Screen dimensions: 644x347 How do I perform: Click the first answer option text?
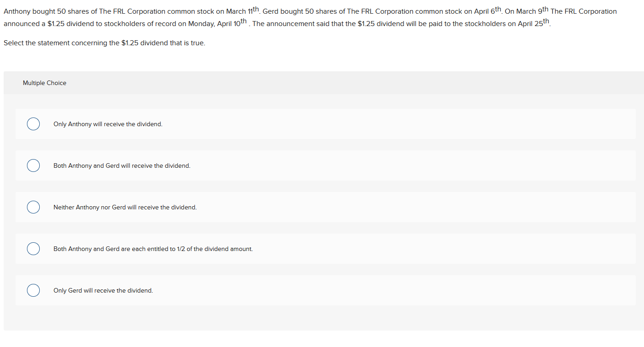pyautogui.click(x=107, y=124)
